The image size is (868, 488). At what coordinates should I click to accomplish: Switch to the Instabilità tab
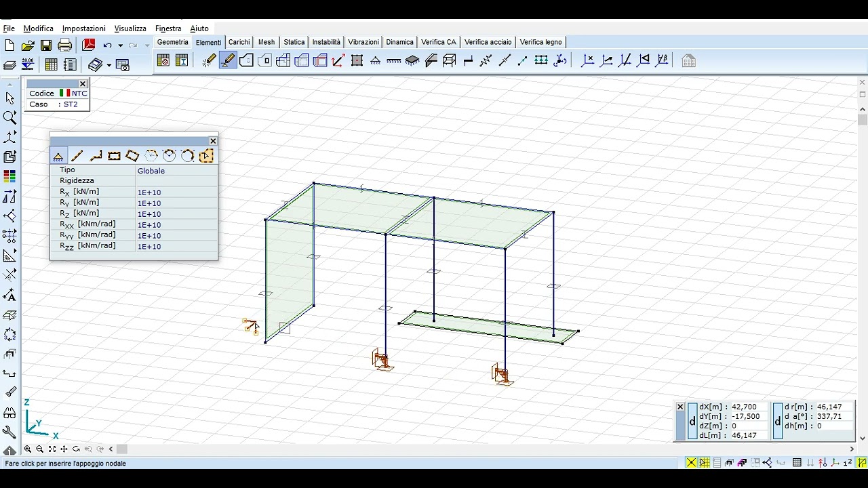326,42
